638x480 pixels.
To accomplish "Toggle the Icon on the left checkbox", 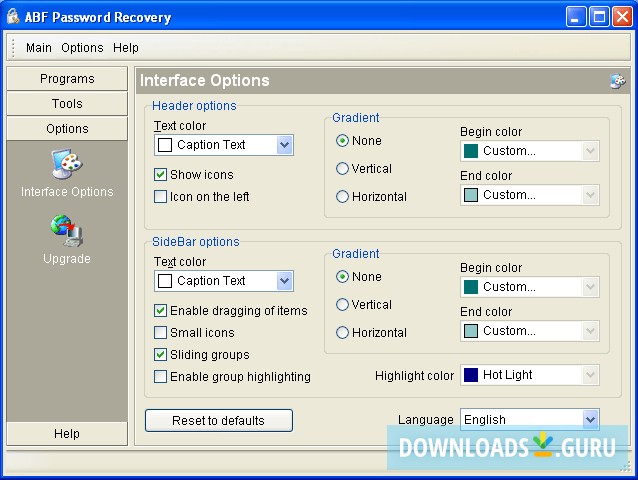I will [160, 196].
